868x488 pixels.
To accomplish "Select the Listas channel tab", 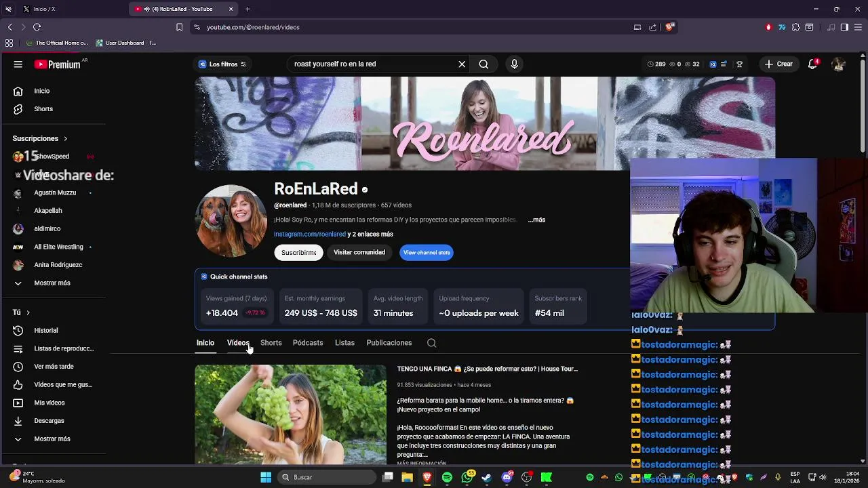I will coord(344,343).
